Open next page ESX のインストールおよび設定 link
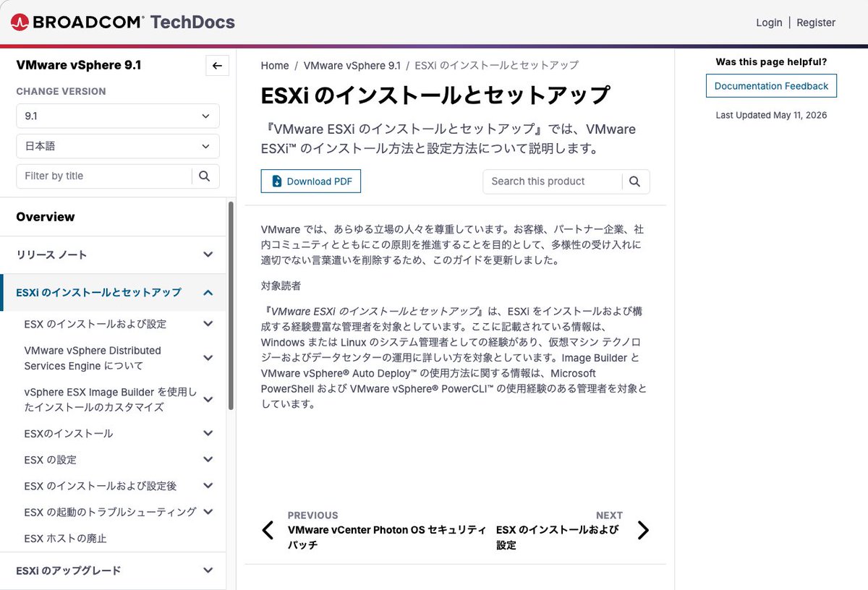The image size is (868, 590). pyautogui.click(x=559, y=537)
